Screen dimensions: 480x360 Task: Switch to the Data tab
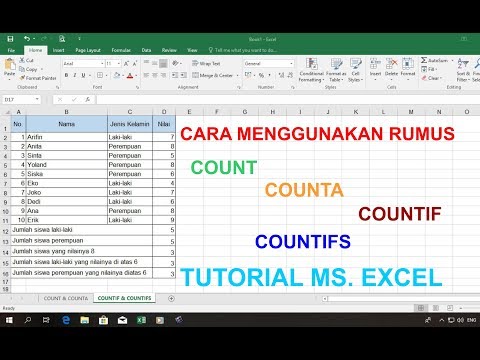[146, 50]
